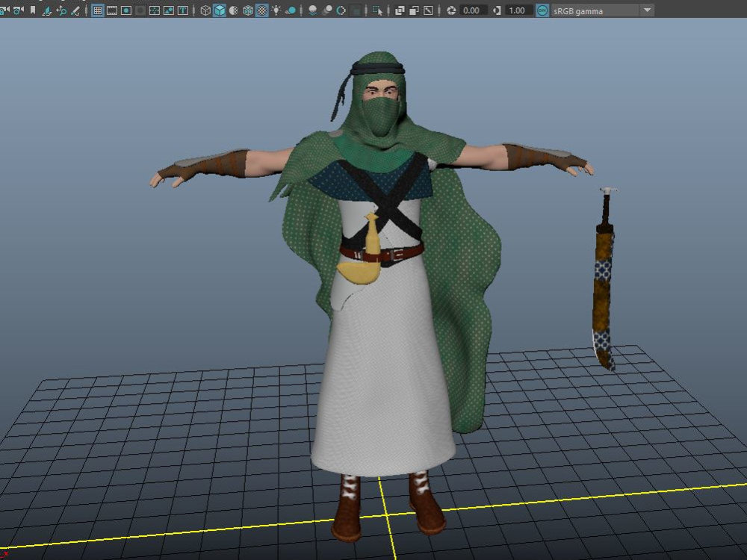Click the X-Ray display icon
Image resolution: width=747 pixels, height=560 pixels.
(x=400, y=10)
